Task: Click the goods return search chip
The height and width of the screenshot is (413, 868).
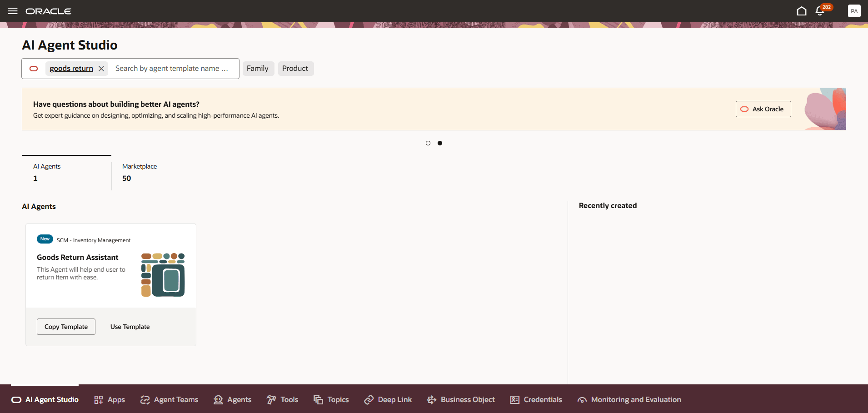Action: [71, 69]
